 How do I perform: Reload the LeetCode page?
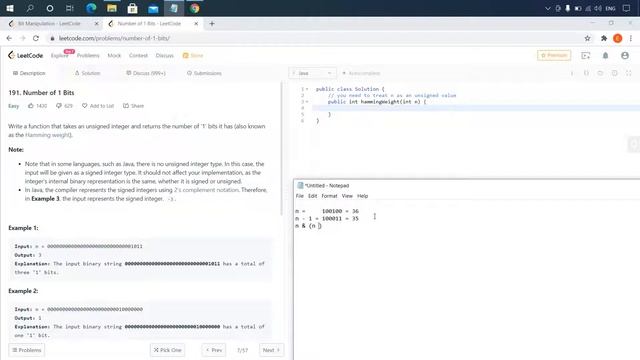point(36,38)
